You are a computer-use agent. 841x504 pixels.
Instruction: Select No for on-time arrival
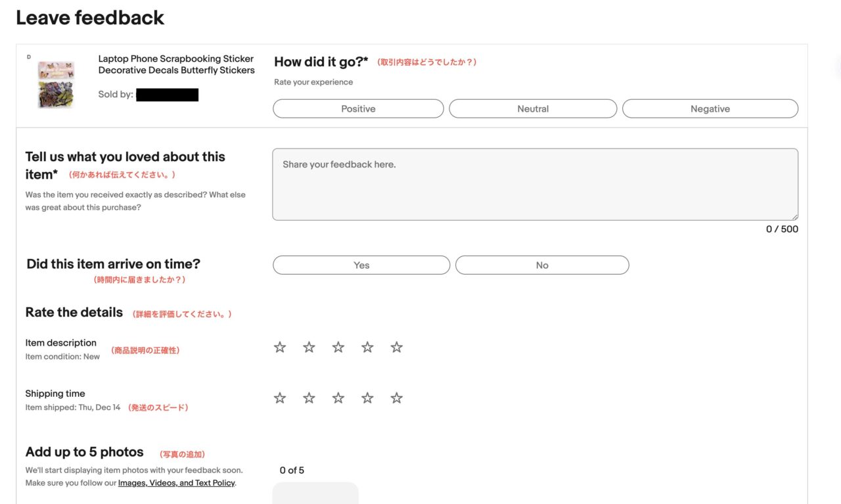click(542, 265)
